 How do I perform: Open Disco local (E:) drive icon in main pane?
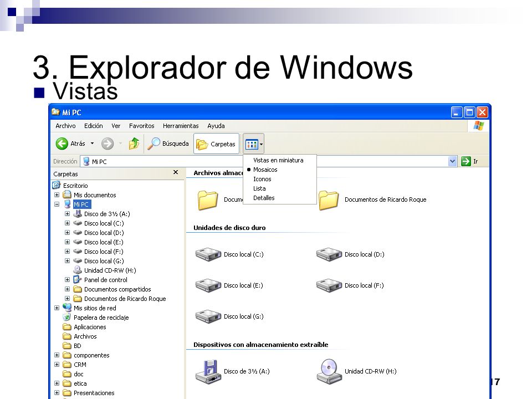pos(208,285)
